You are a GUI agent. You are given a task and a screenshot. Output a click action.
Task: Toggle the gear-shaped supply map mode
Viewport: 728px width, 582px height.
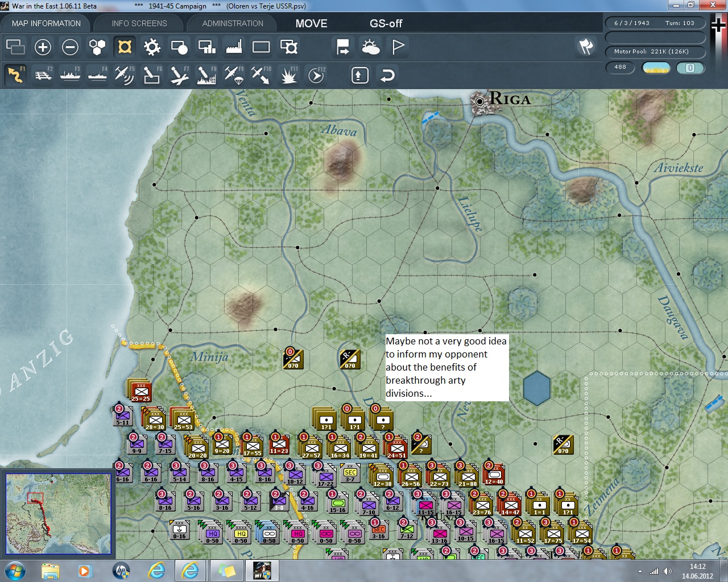click(152, 47)
